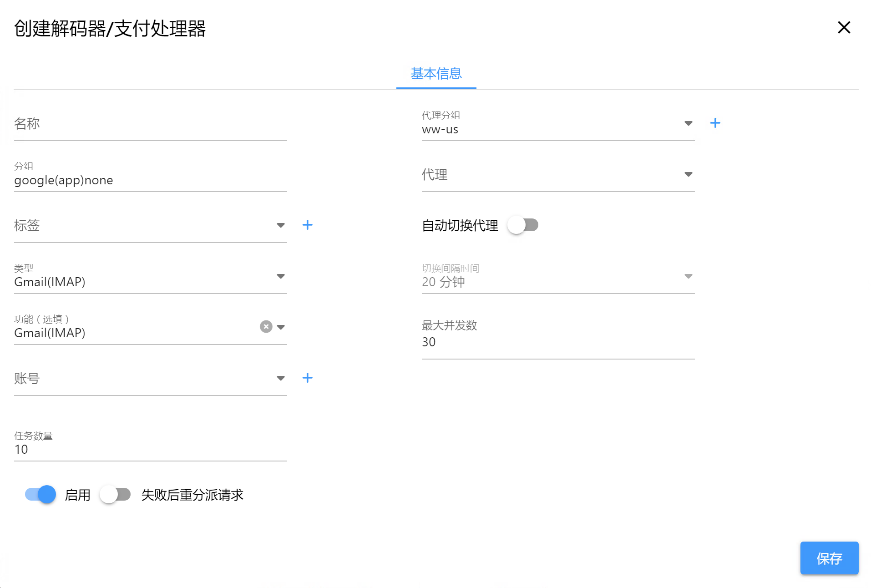Expand the 标签 dropdown arrow
Viewport: 871px width, 588px height.
coord(280,225)
